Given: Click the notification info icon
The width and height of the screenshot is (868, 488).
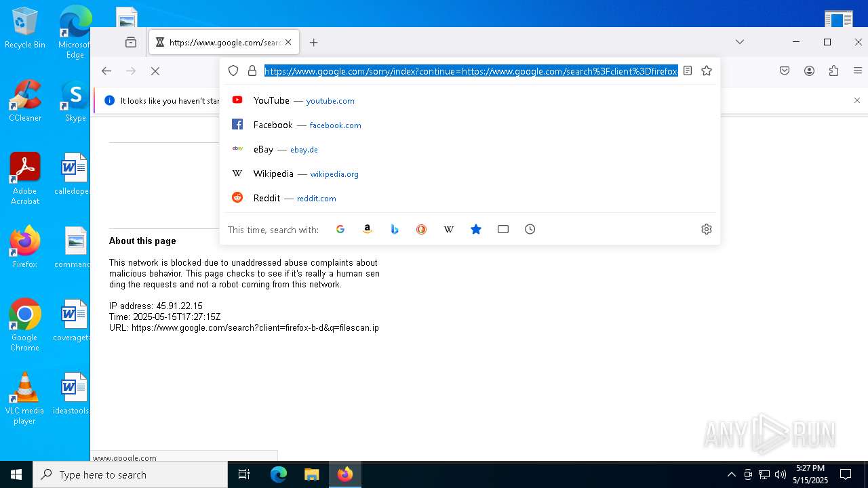Looking at the screenshot, I should coord(109,100).
